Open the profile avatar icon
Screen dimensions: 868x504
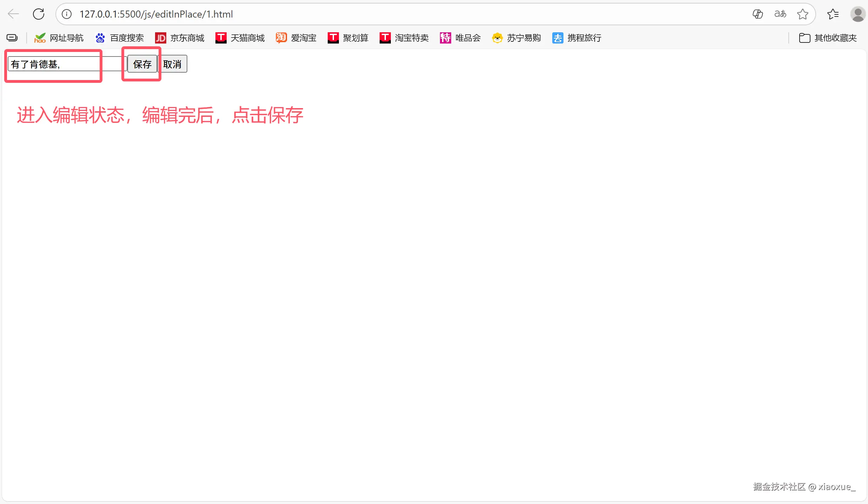point(858,14)
